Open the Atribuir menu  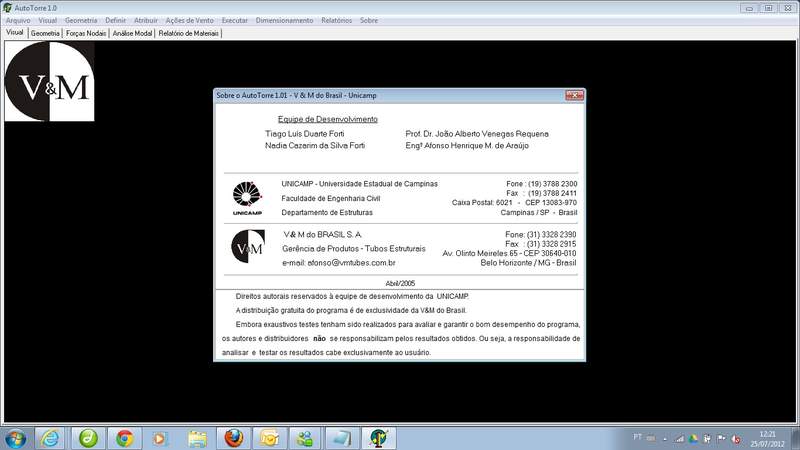145,20
